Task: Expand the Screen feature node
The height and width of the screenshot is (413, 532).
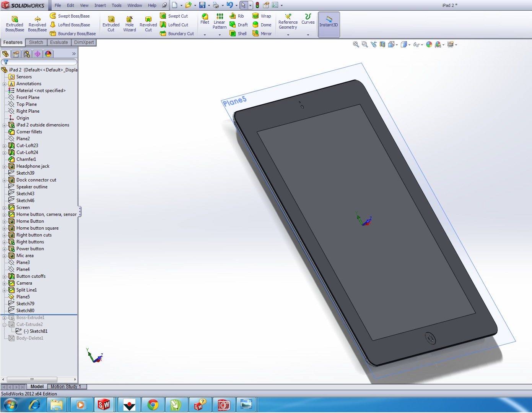Action: point(5,207)
